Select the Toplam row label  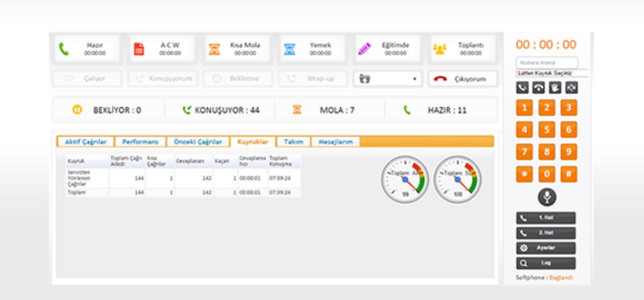coord(77,192)
